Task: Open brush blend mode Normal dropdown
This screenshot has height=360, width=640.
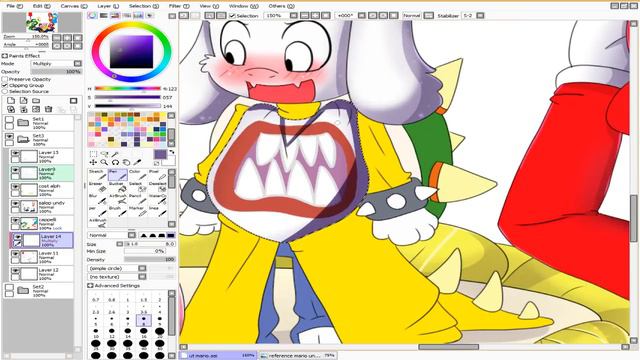Action: pyautogui.click(x=132, y=236)
